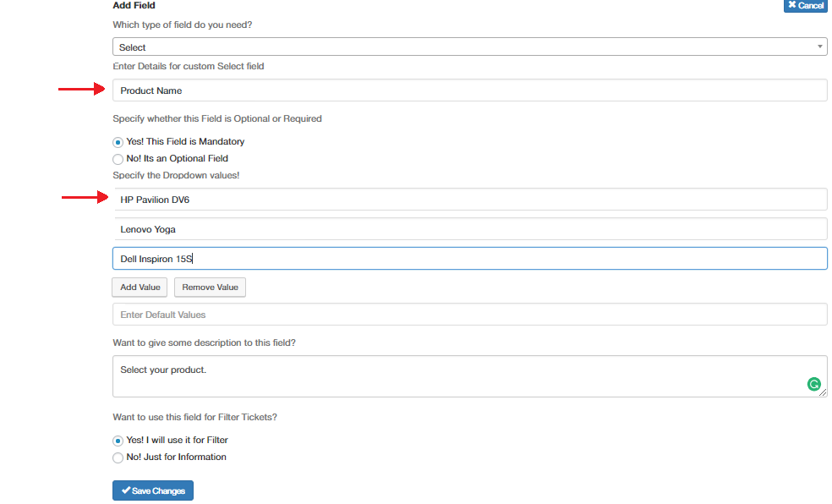Click the checkmark icon on Save Changes

[126, 490]
